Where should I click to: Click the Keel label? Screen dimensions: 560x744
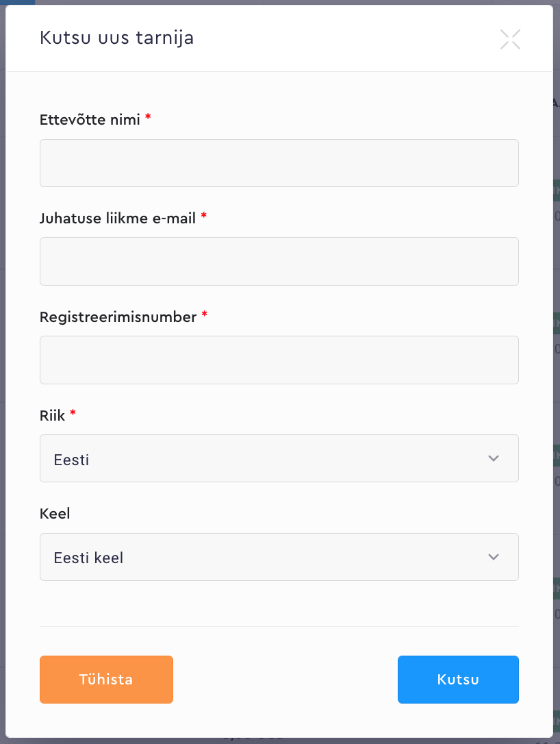(x=55, y=514)
